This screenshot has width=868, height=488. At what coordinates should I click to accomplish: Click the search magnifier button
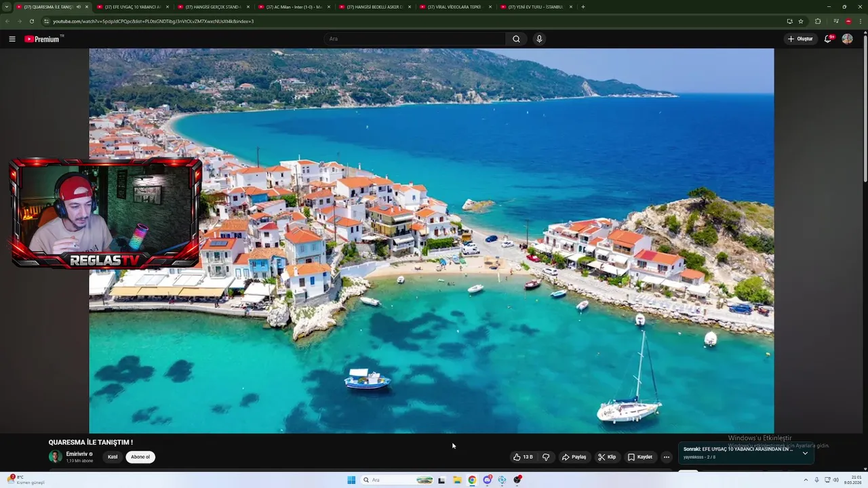[516, 39]
